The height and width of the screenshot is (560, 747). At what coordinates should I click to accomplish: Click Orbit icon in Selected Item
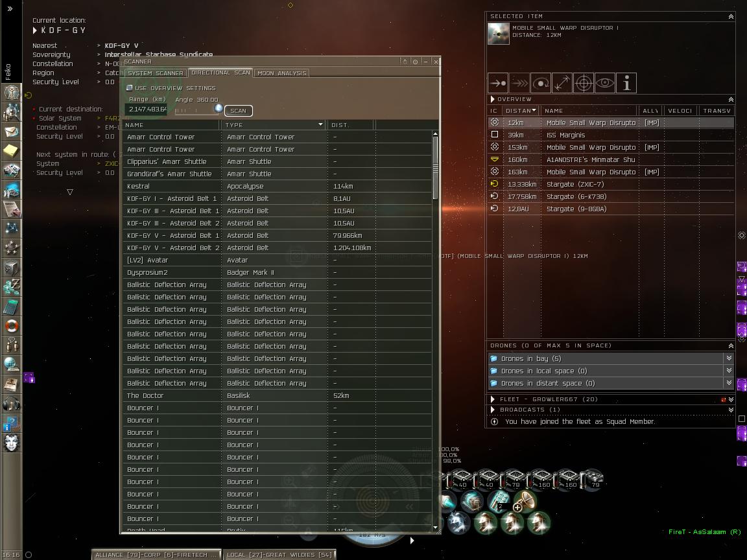coord(541,84)
